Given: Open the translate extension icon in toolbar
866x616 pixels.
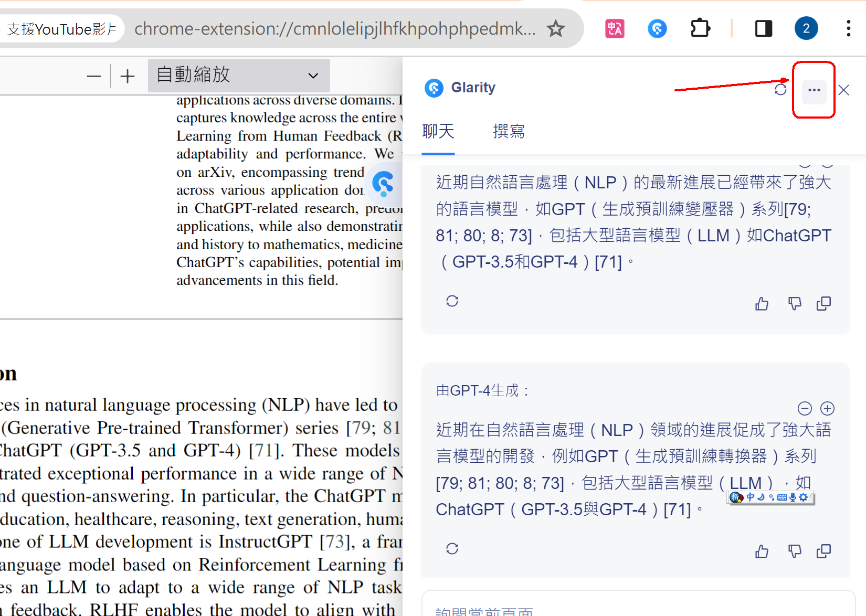Looking at the screenshot, I should pyautogui.click(x=615, y=28).
